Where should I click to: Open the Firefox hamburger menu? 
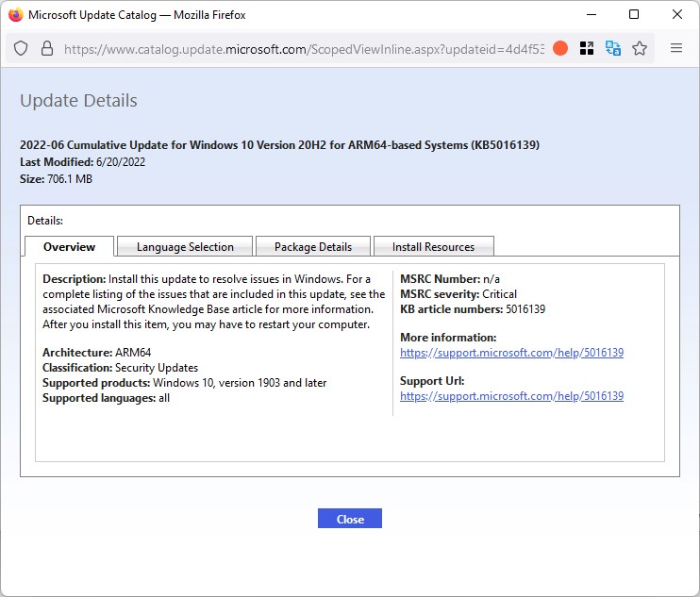[676, 48]
